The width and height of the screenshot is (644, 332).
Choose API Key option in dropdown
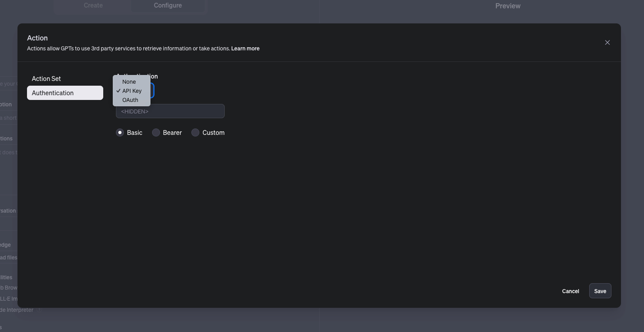coord(131,91)
